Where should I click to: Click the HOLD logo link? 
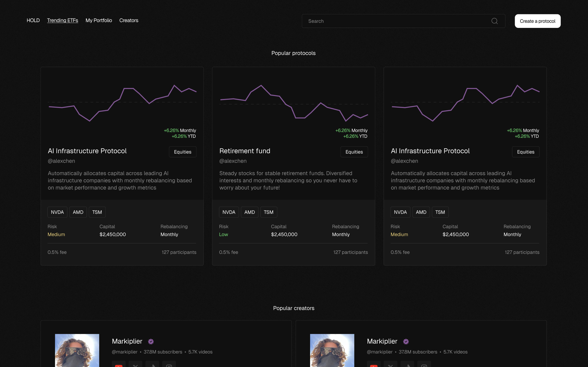[x=33, y=20]
